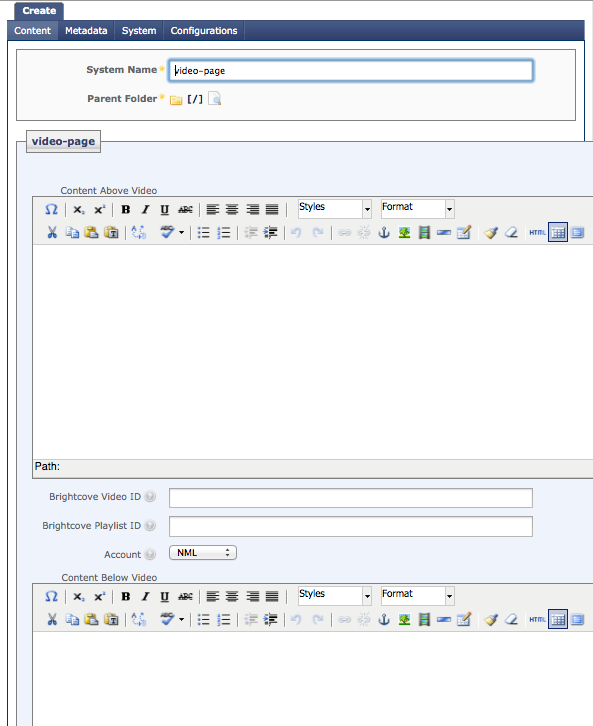The height and width of the screenshot is (726, 593).
Task: Open the Account NML dropdown
Action: pyautogui.click(x=203, y=553)
